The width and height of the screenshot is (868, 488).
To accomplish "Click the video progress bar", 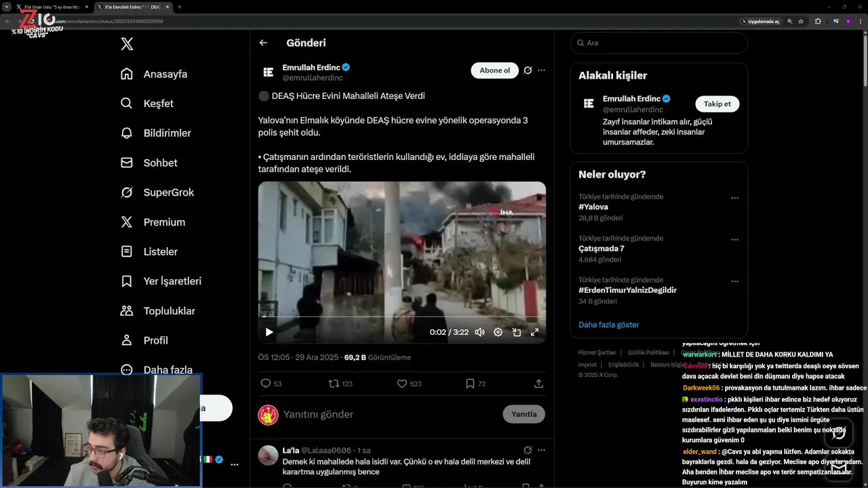I will [401, 317].
